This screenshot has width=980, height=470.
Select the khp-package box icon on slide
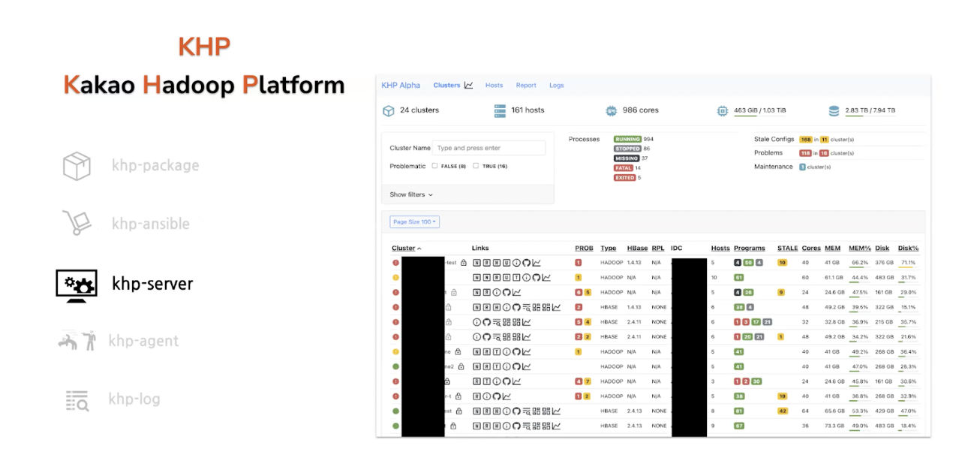pyautogui.click(x=77, y=166)
